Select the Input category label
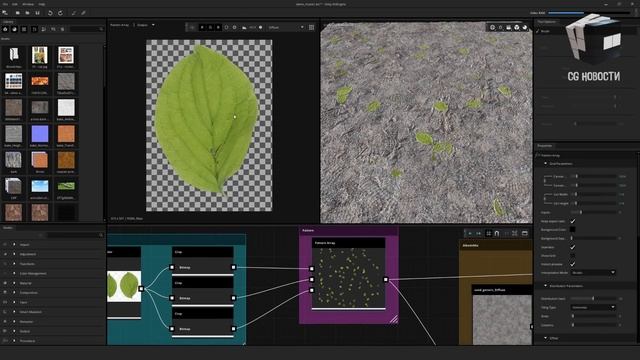Viewport: 640px width, 360px height. pos(24,302)
